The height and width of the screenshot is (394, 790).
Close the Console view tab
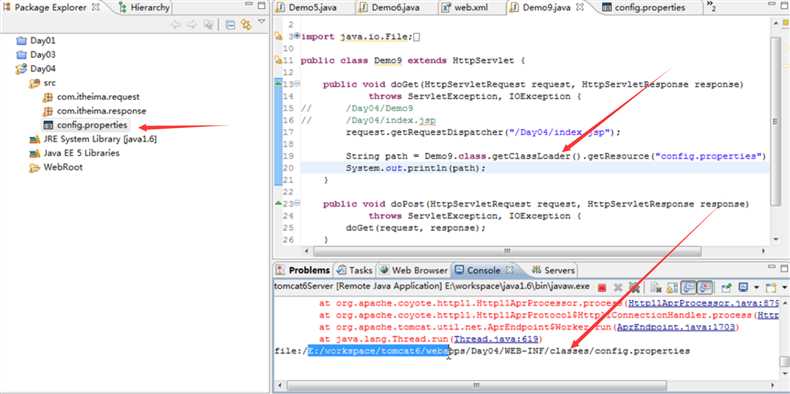509,270
